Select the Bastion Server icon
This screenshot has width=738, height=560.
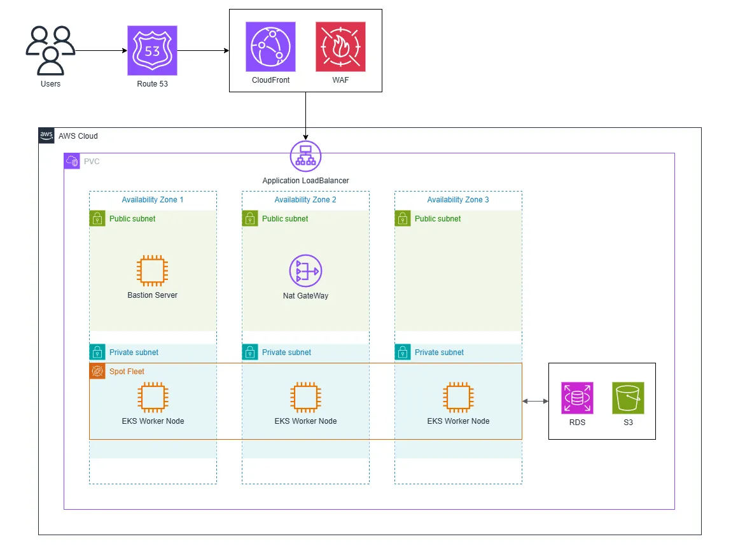pos(152,270)
